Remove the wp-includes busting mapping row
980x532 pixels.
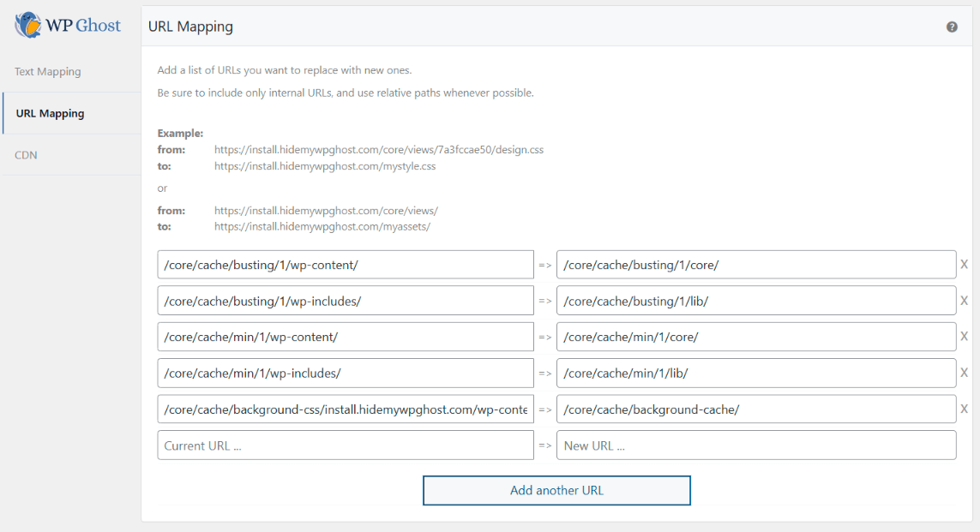pyautogui.click(x=964, y=300)
